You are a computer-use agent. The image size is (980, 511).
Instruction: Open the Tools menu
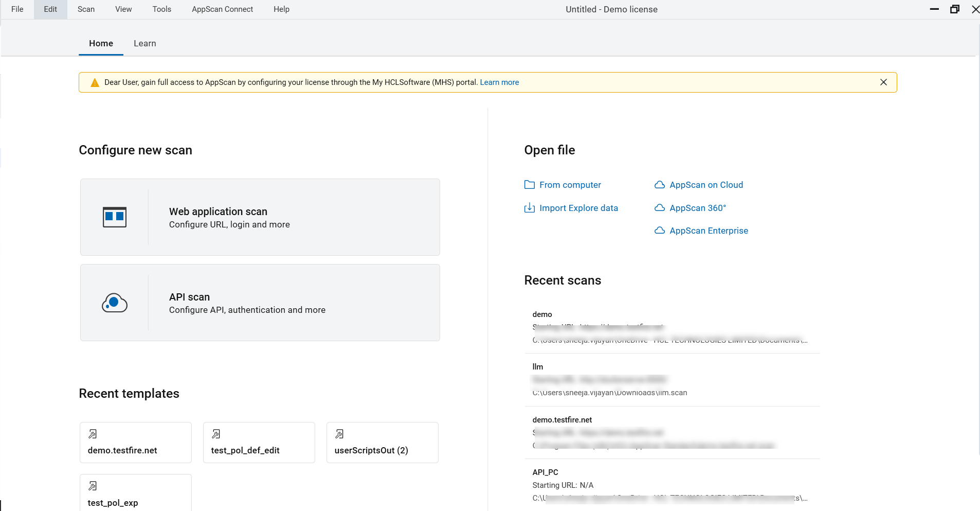pos(161,9)
